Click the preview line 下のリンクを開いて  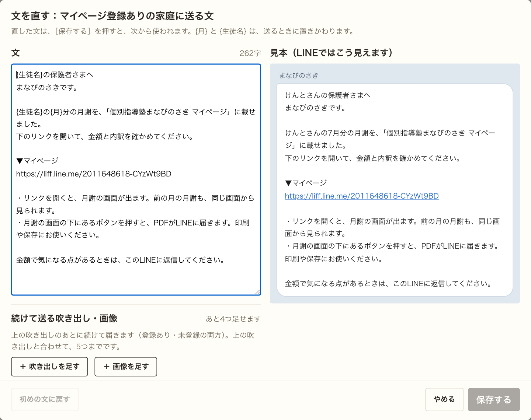click(373, 158)
